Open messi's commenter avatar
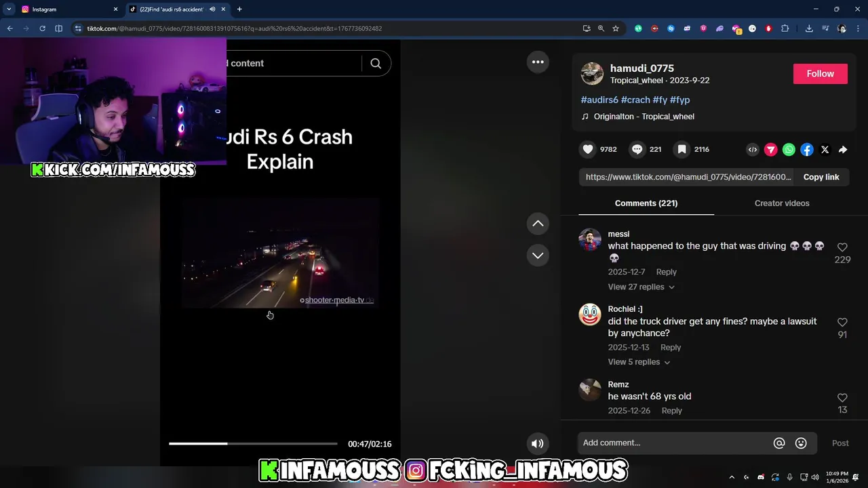This screenshot has width=868, height=488. [590, 240]
